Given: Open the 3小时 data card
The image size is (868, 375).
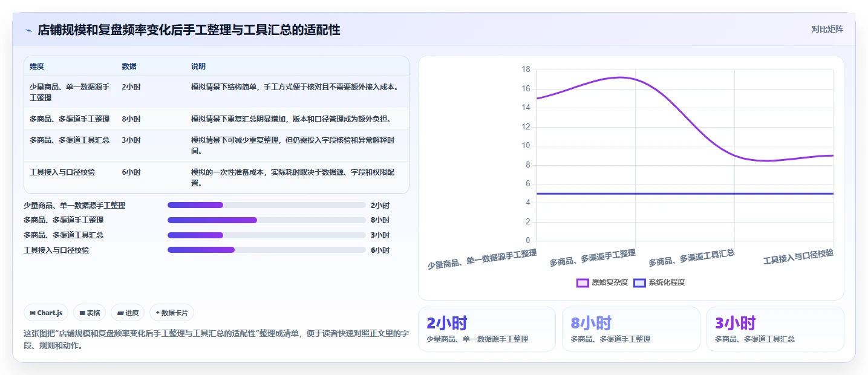Looking at the screenshot, I should 775,329.
